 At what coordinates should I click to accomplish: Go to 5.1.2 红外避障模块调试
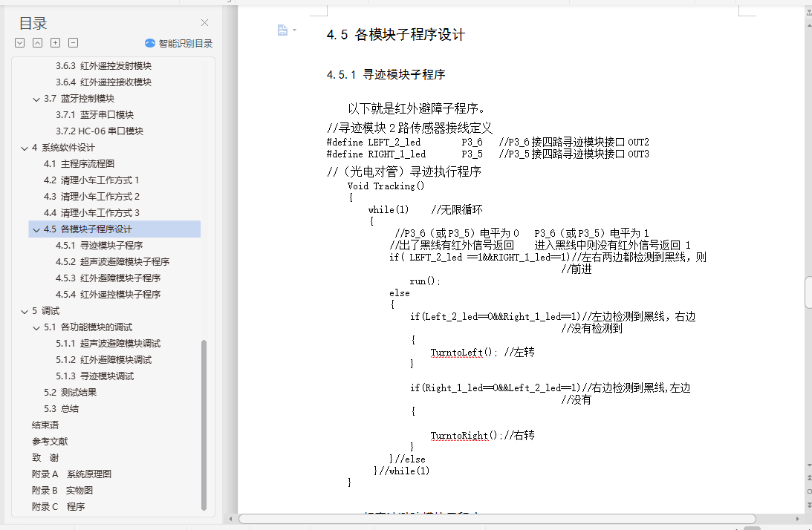click(x=103, y=360)
